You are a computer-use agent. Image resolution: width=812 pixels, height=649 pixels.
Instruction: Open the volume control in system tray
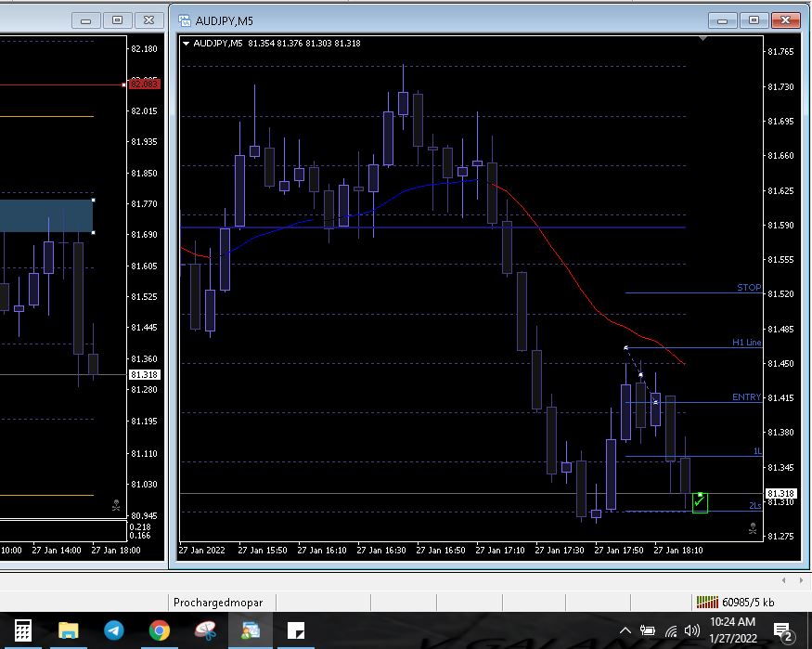tap(691, 631)
